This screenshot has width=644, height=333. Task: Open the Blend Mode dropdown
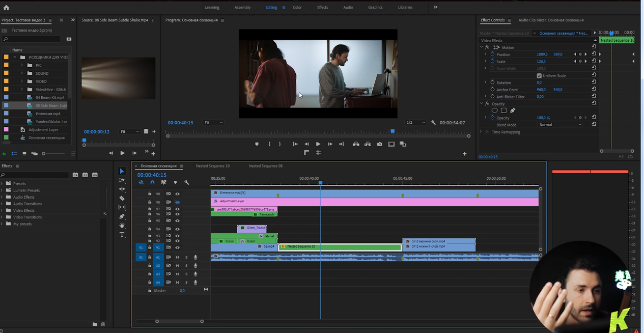560,125
